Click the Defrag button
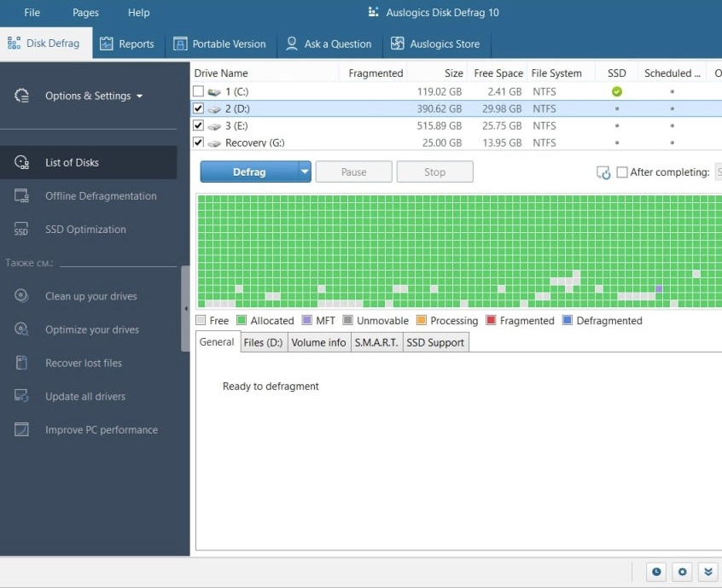The image size is (722, 588). (x=249, y=172)
